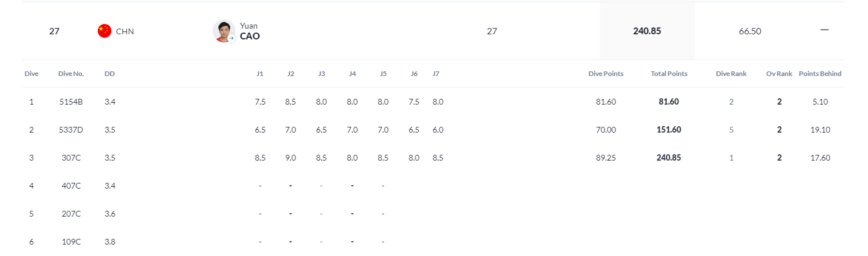Click the CHN country code
The height and width of the screenshot is (256, 868).
(x=125, y=31)
